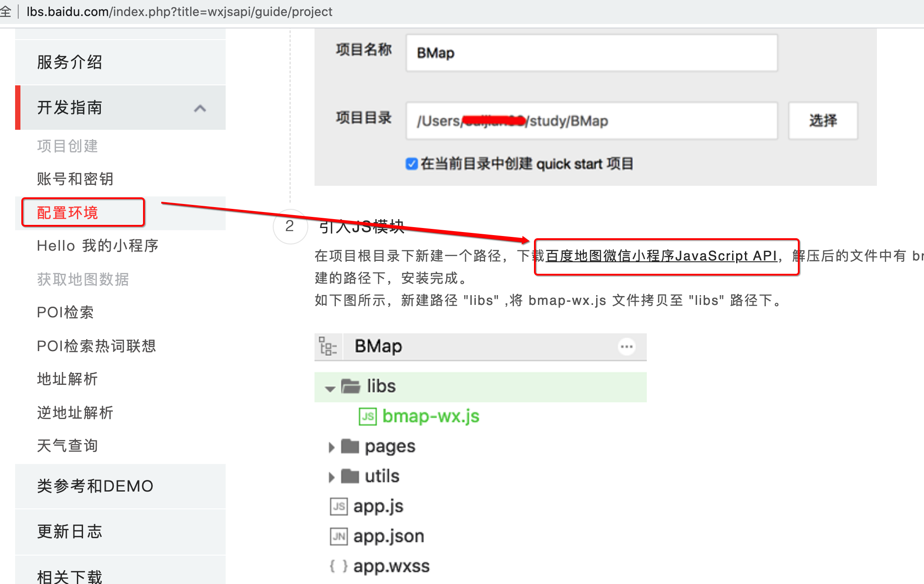
Task: Collapse the libs folder arrow
Action: click(330, 389)
